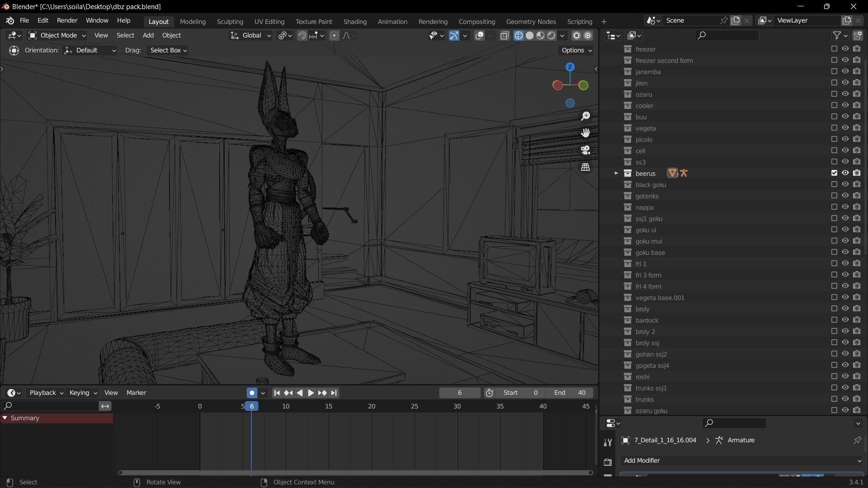Open the Render menu
Image resolution: width=868 pixels, height=488 pixels.
[67, 20]
